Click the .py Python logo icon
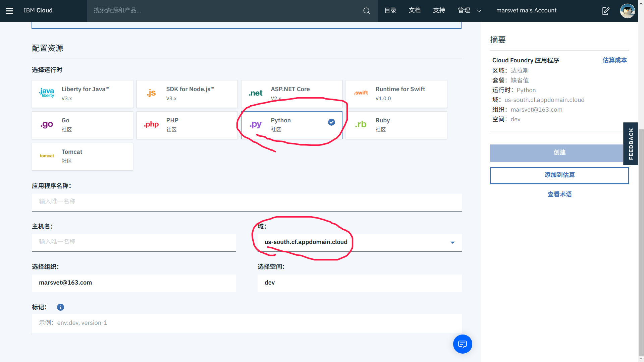Screen dimensions: 644x362 [256, 125]
